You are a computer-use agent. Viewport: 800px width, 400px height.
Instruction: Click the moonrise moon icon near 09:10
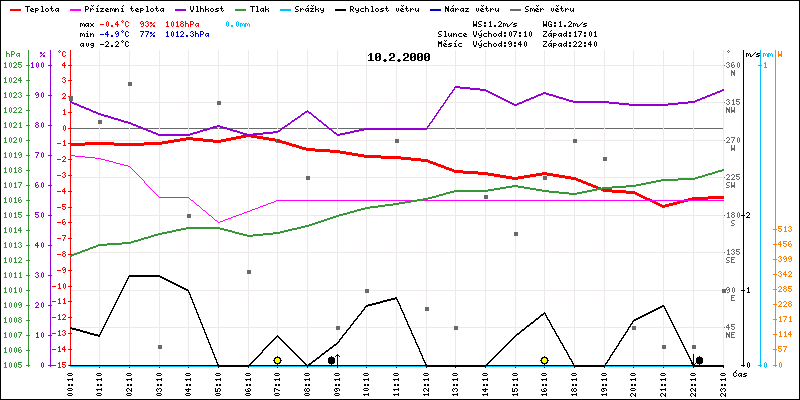pos(331,360)
